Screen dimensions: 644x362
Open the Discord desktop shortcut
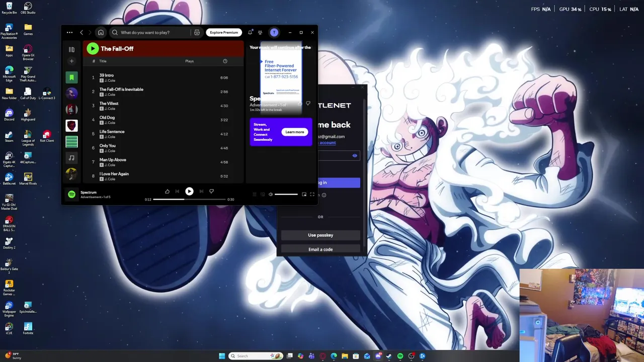coord(9,115)
